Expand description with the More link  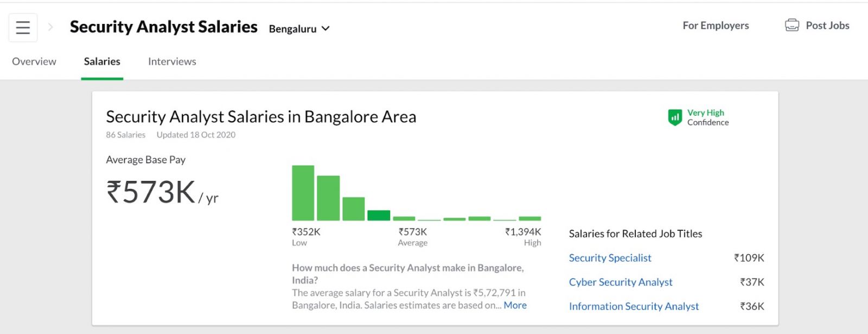[515, 305]
